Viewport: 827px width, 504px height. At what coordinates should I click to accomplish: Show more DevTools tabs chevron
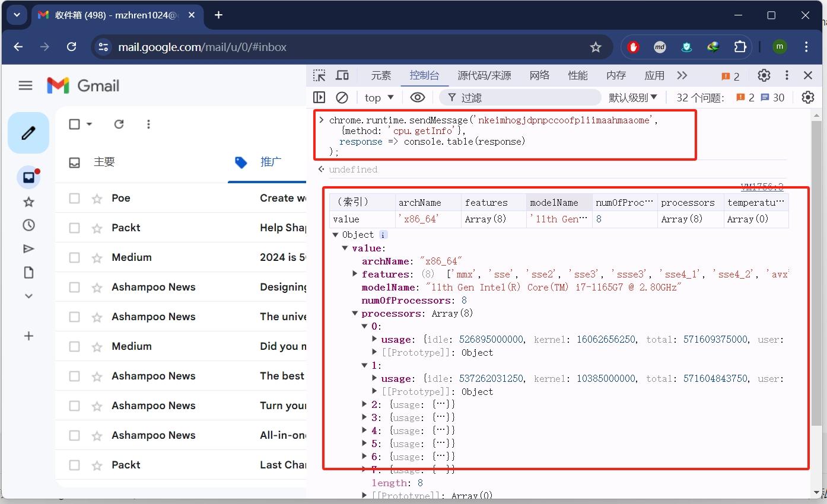point(682,75)
